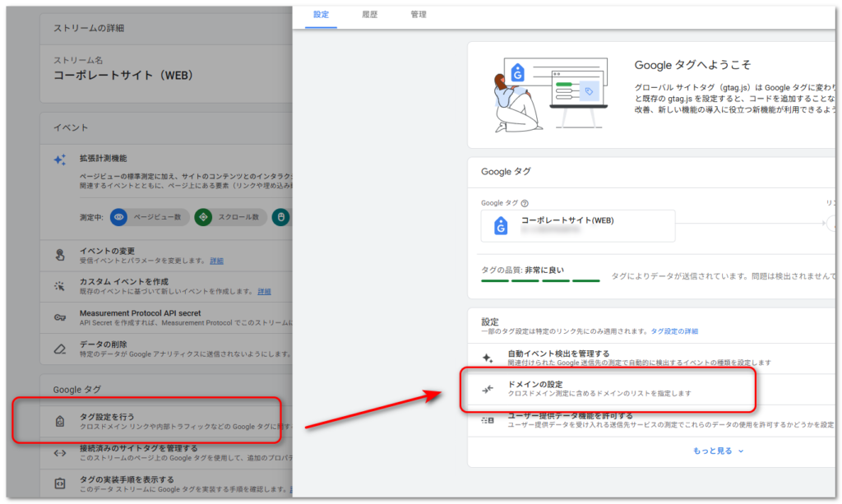842x504 pixels.
Task: Click the ページビュー数 eye icon
Action: [118, 217]
